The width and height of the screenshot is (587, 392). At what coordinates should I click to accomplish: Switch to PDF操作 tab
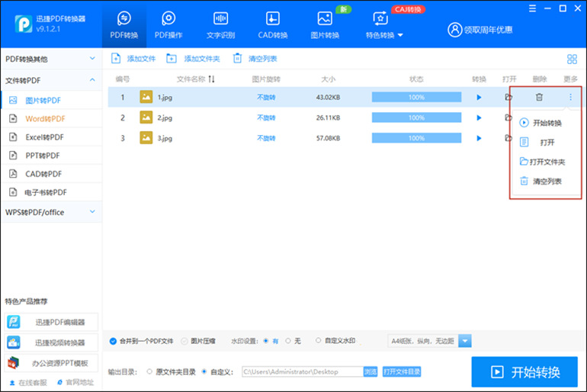(x=168, y=24)
